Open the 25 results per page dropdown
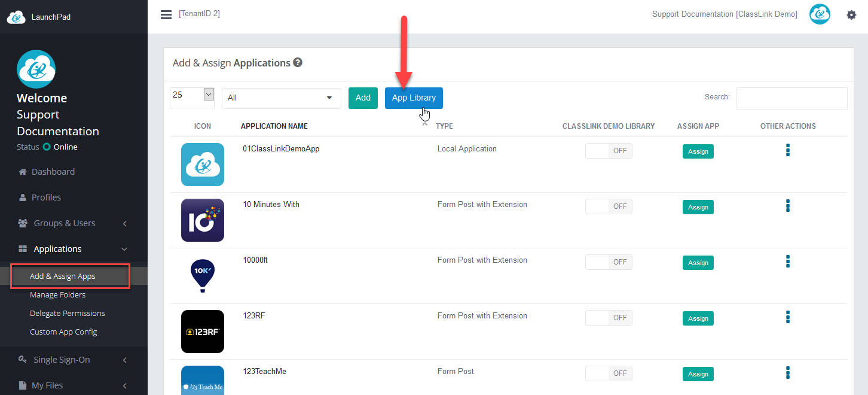Viewport: 868px width, 395px height. click(192, 94)
